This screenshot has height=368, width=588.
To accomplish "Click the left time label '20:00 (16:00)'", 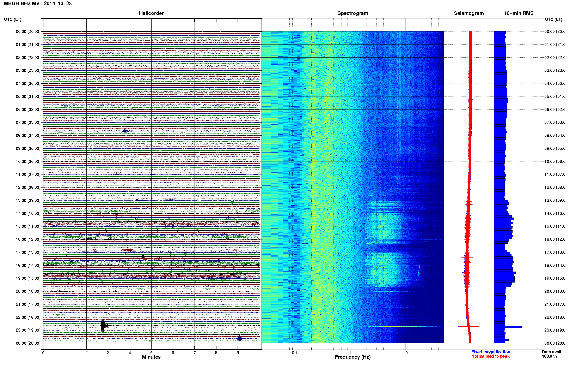I will click(x=28, y=291).
